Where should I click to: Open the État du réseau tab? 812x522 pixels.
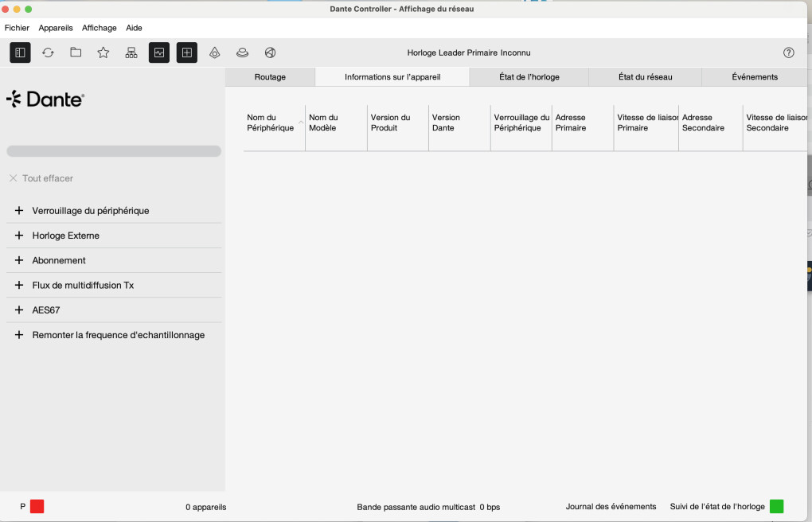(x=646, y=77)
